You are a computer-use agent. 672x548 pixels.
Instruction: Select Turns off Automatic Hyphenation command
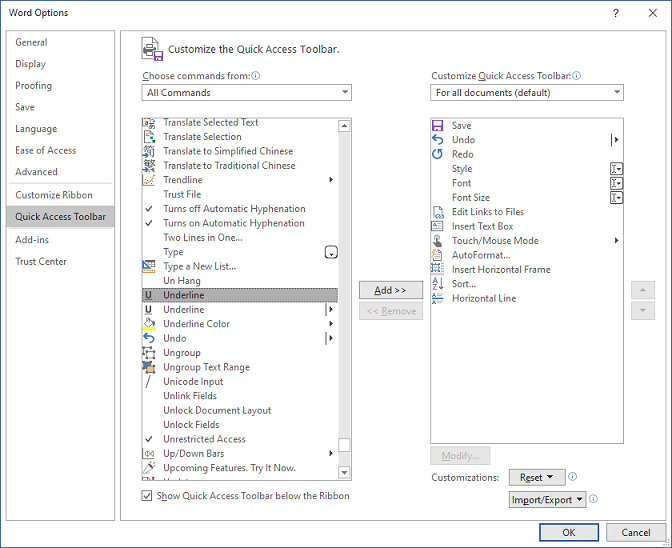pyautogui.click(x=240, y=209)
